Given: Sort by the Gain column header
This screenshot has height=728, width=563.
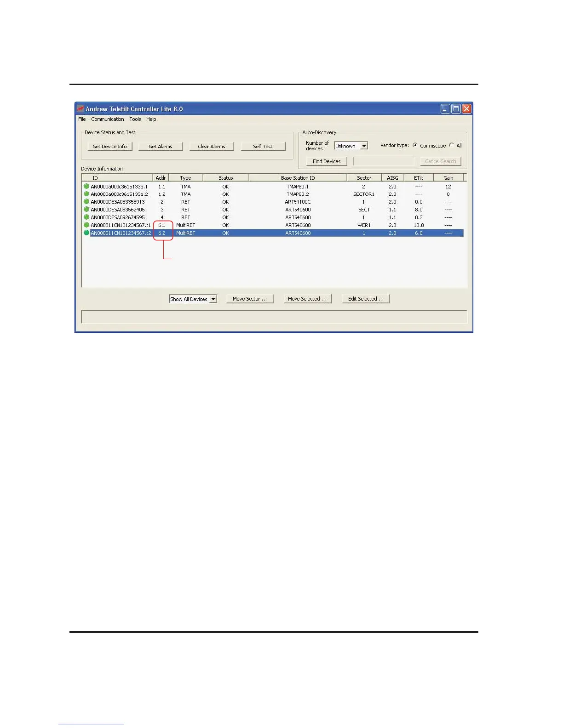Looking at the screenshot, I should pyautogui.click(x=448, y=178).
